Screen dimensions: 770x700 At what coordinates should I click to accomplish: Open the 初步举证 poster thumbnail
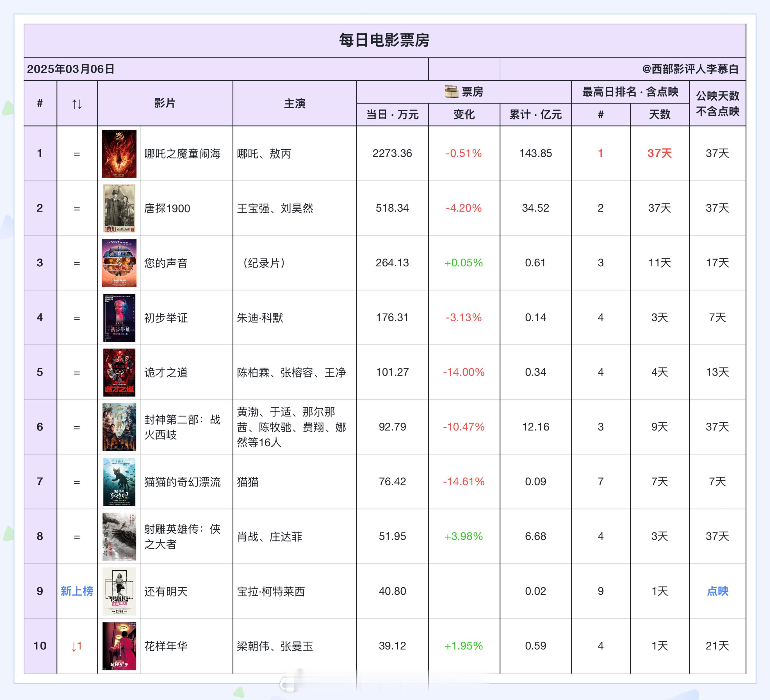119,317
